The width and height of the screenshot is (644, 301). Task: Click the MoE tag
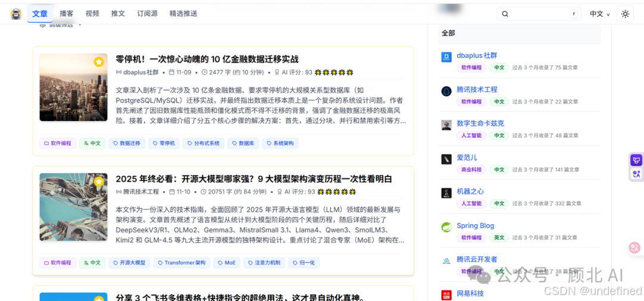pyautogui.click(x=227, y=263)
